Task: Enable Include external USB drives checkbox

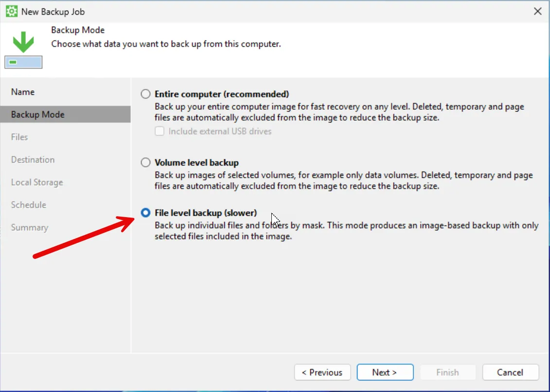Action: click(x=160, y=131)
